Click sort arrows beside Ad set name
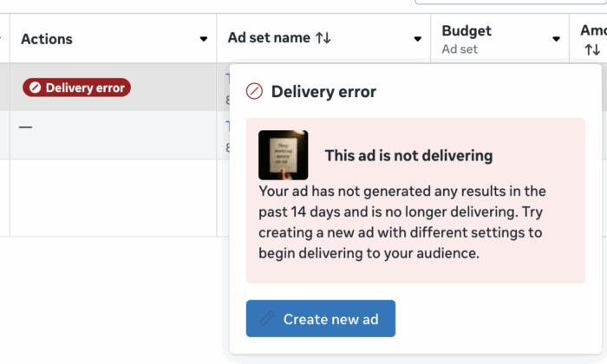Screen dimensions: 607x364 (x=323, y=38)
